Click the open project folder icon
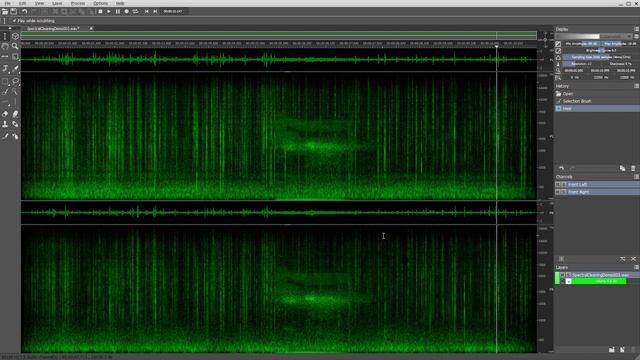The image size is (640, 360). (x=5, y=11)
